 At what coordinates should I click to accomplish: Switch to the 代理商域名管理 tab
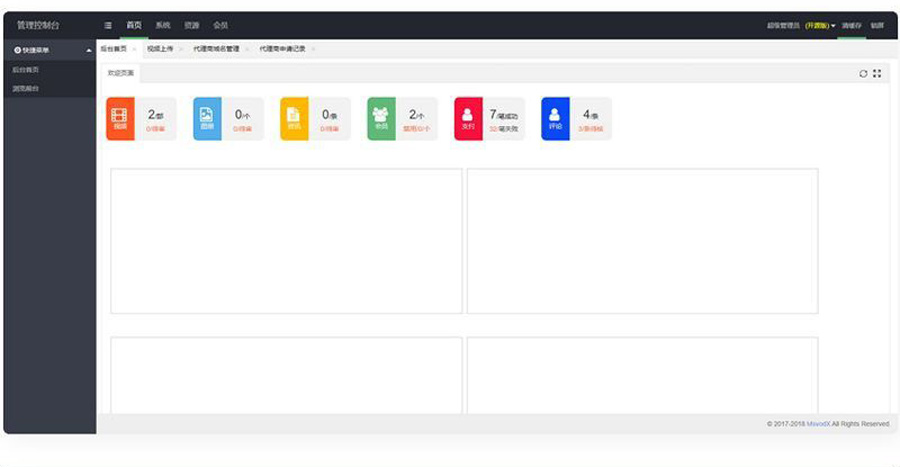[x=216, y=48]
